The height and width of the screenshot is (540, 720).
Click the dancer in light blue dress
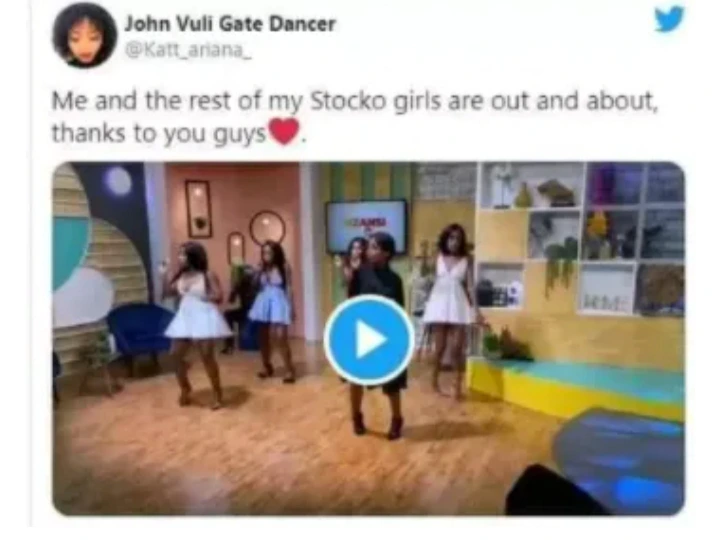[271, 310]
